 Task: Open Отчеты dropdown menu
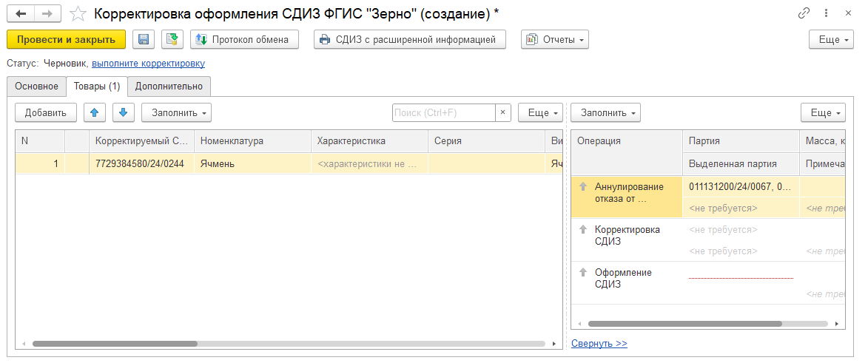coord(554,40)
